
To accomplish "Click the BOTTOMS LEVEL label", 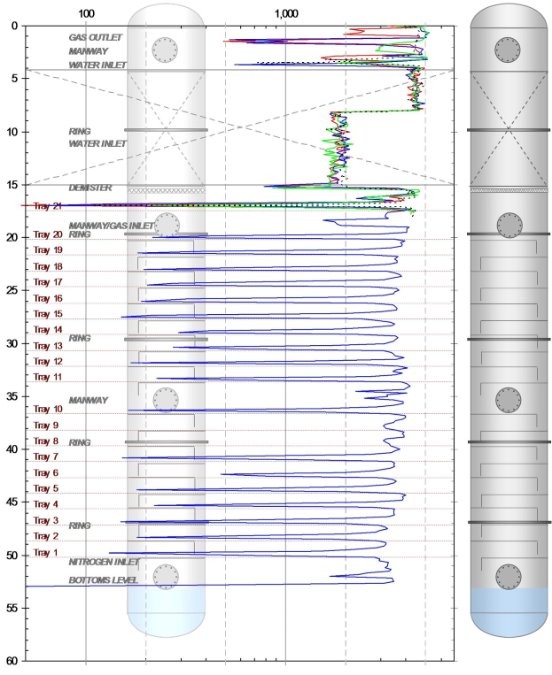I will click(x=103, y=580).
